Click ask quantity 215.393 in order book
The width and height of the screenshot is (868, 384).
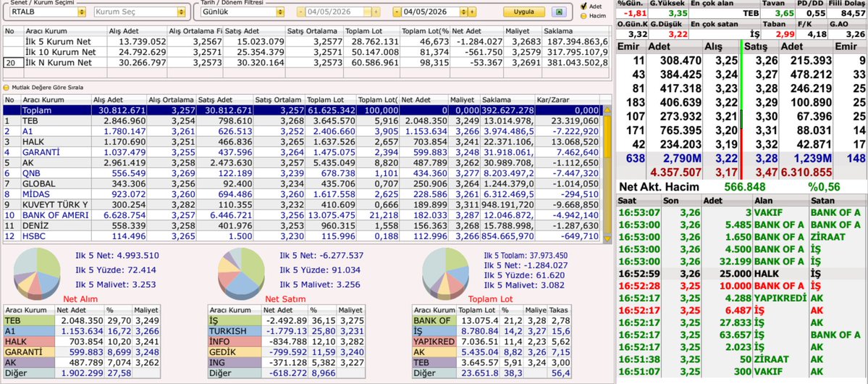point(812,61)
